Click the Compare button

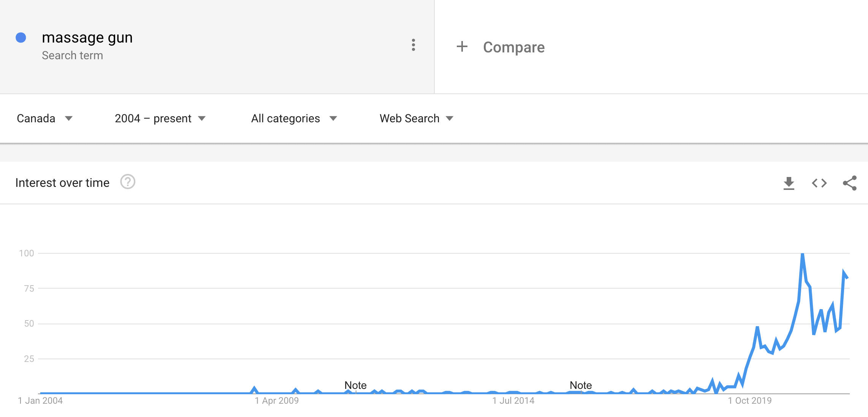(500, 47)
